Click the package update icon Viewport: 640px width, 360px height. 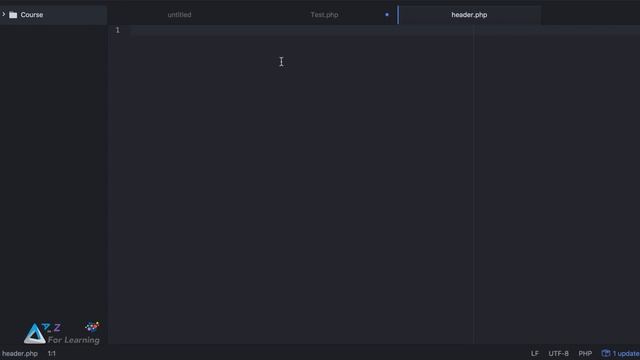[606, 353]
